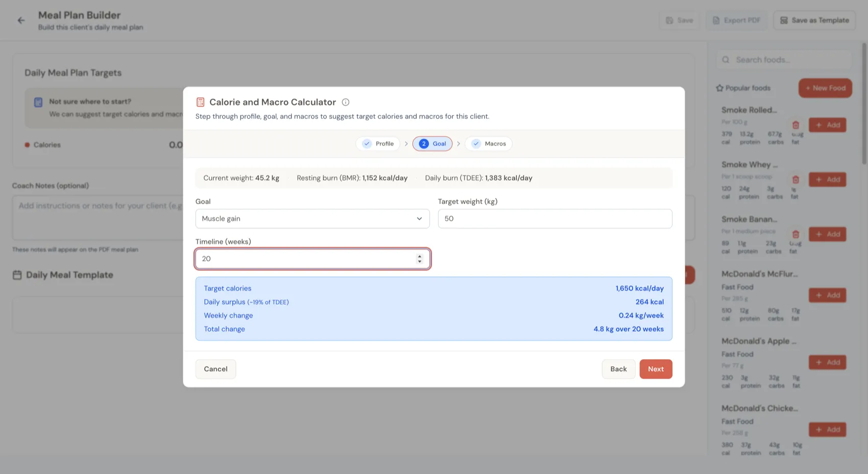Image resolution: width=868 pixels, height=474 pixels.
Task: Click the 1,650 kcal/day target calories value
Action: coord(639,288)
